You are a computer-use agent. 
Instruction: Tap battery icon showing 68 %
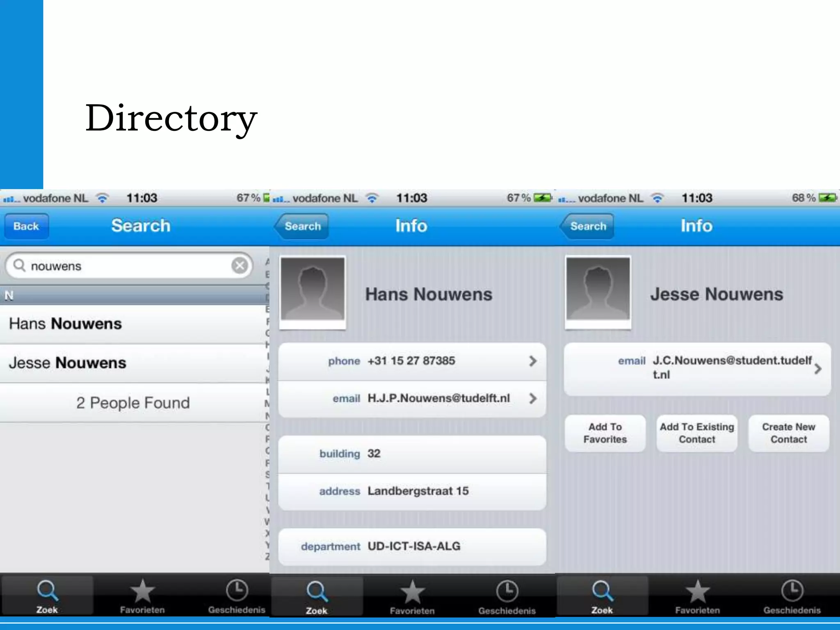point(828,198)
